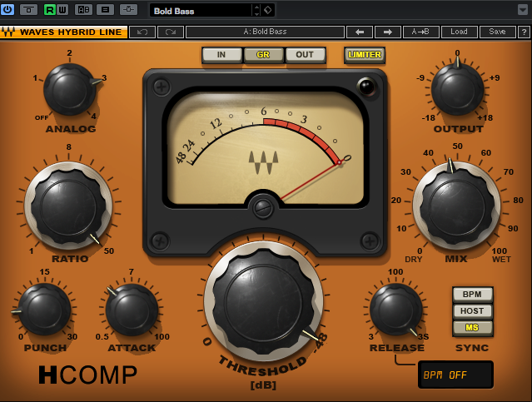532x402 pixels.
Task: Toggle the LIMITER button
Action: [365, 55]
